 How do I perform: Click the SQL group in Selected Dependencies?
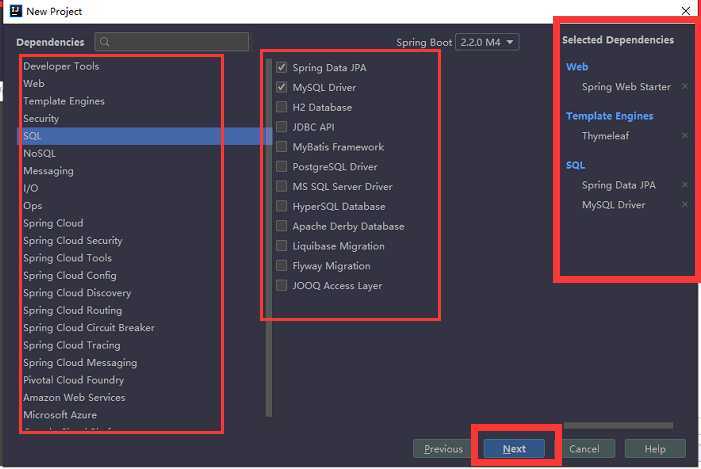(575, 165)
